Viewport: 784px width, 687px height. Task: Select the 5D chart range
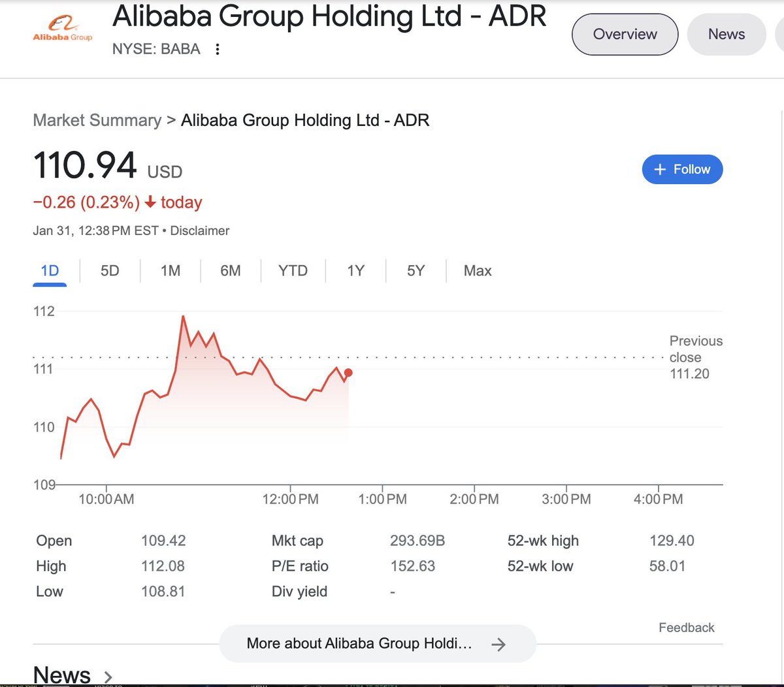point(110,271)
